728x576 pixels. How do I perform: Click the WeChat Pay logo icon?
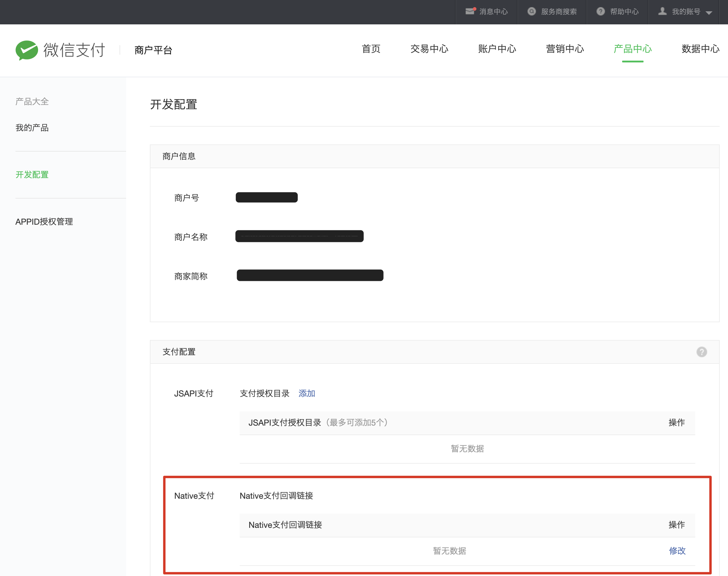[x=27, y=50]
